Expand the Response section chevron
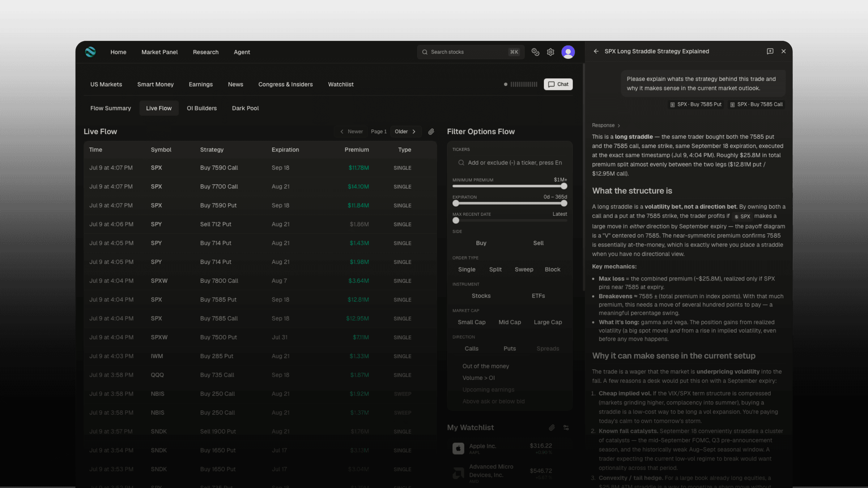The width and height of the screenshot is (868, 488). [619, 125]
